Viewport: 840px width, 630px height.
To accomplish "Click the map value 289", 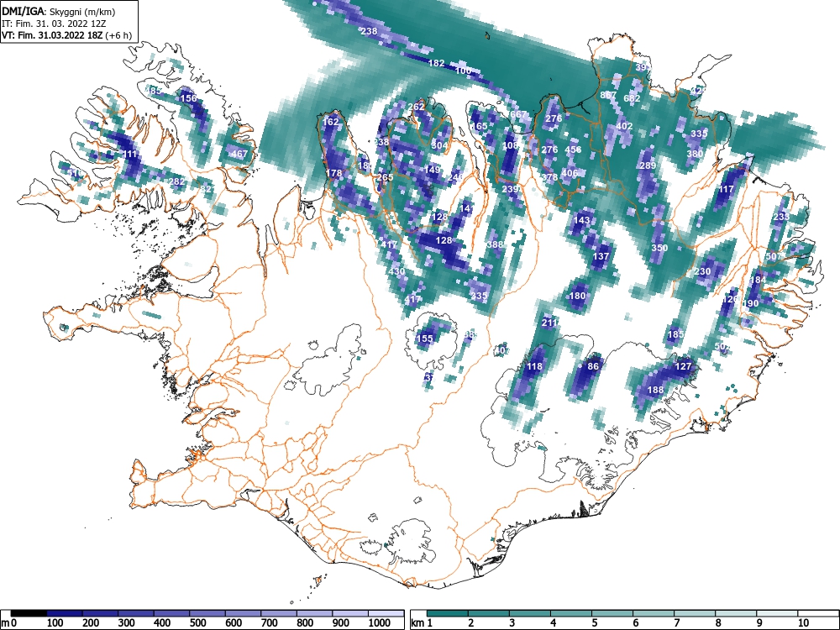I will tap(648, 165).
